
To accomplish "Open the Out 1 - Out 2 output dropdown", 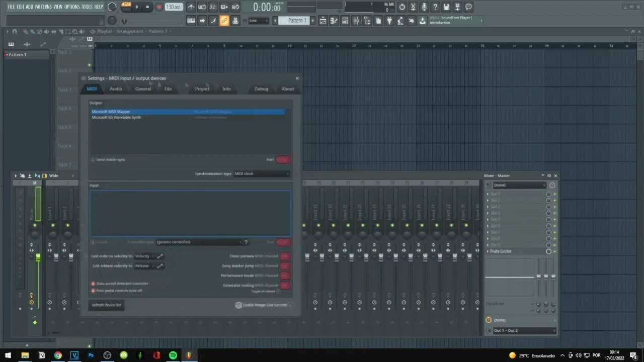I will pyautogui.click(x=524, y=331).
